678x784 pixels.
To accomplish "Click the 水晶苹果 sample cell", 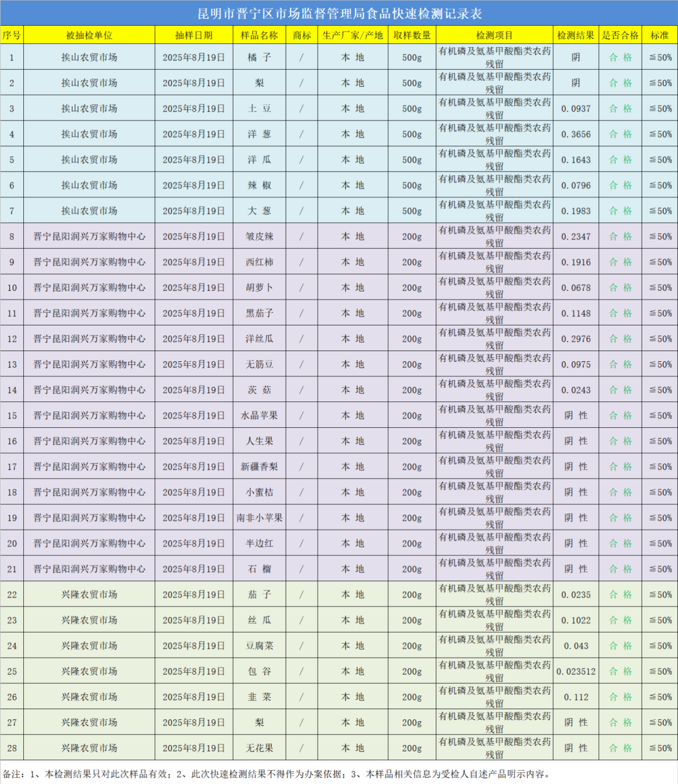I will (x=259, y=416).
